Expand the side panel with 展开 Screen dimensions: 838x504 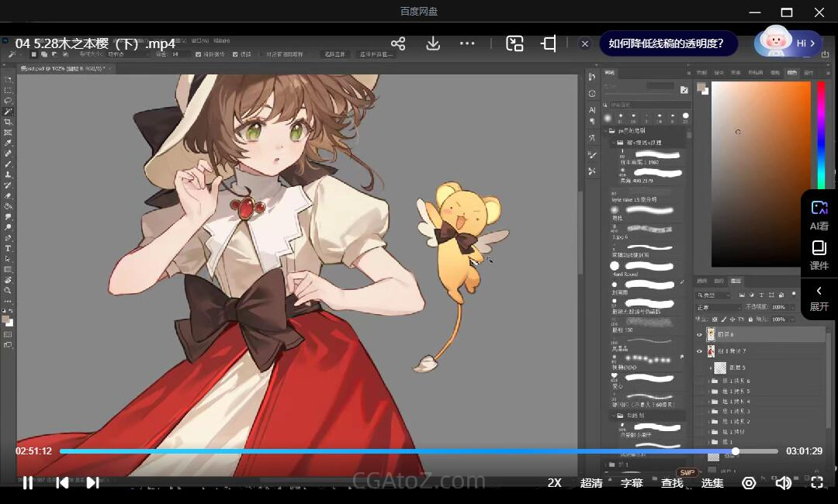click(x=819, y=298)
